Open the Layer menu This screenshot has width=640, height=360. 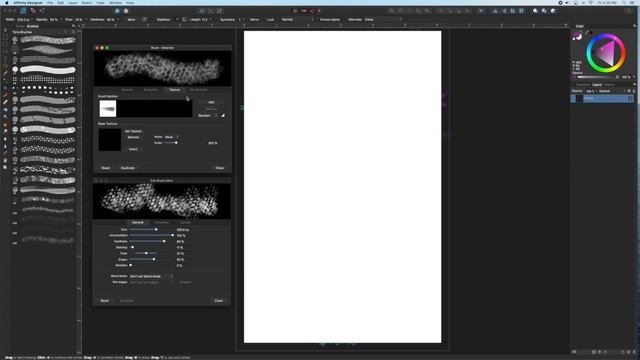click(73, 2)
